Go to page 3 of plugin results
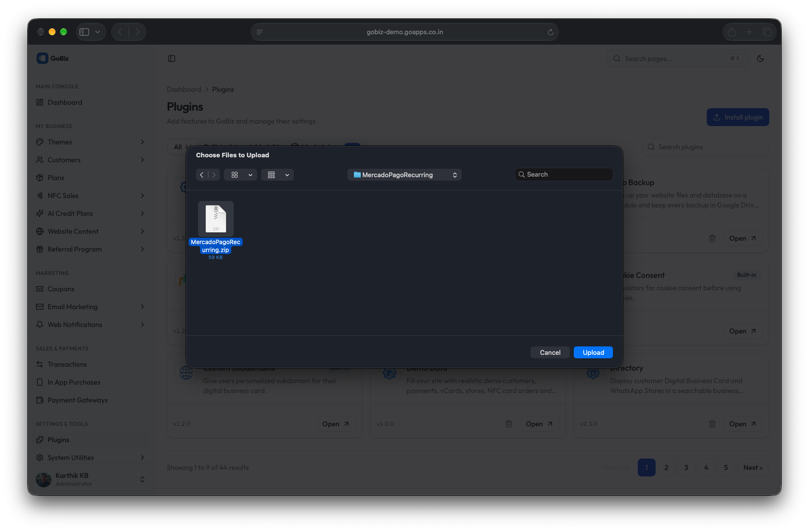The width and height of the screenshot is (809, 532). coord(686,467)
